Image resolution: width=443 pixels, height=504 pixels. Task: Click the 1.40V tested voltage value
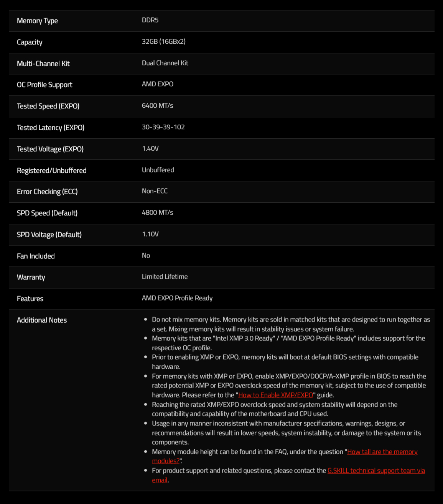pyautogui.click(x=150, y=148)
